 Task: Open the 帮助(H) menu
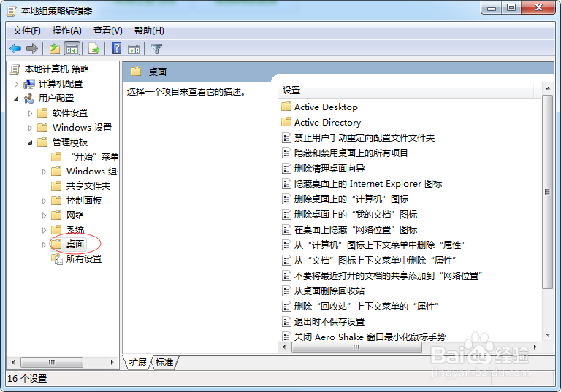(149, 31)
